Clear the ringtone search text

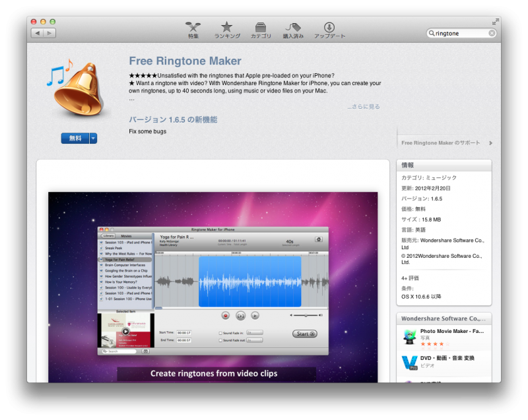click(x=492, y=33)
